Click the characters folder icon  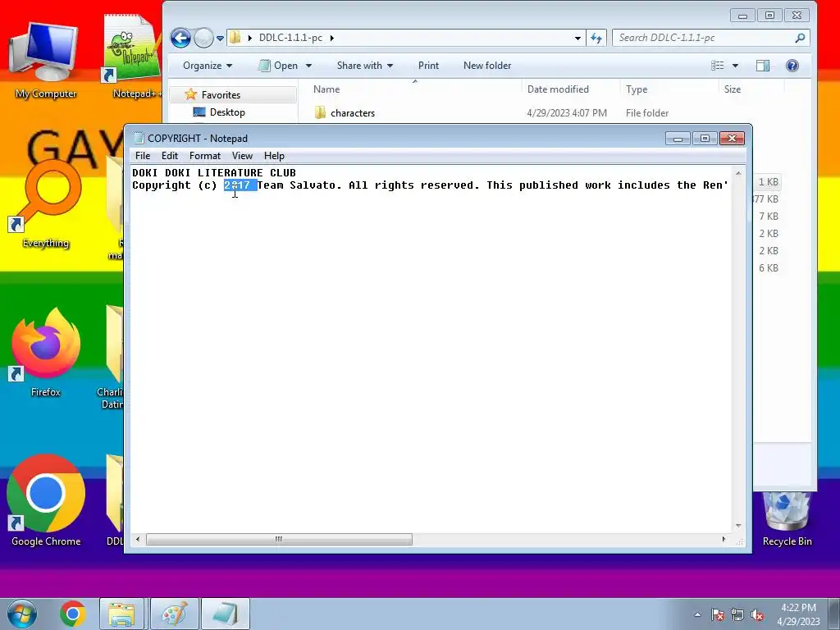tap(320, 112)
